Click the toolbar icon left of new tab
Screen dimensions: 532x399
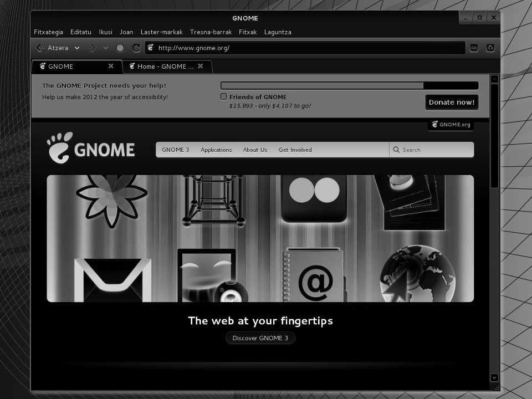[474, 48]
